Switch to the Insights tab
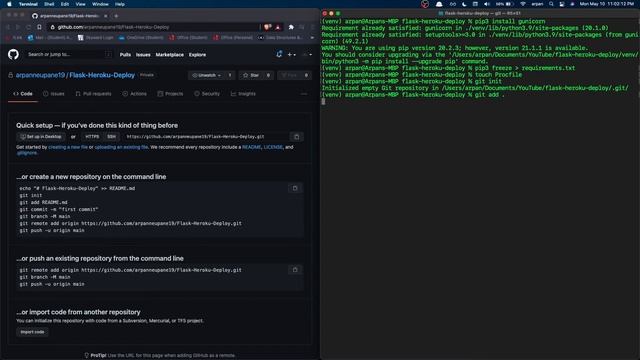 point(243,94)
